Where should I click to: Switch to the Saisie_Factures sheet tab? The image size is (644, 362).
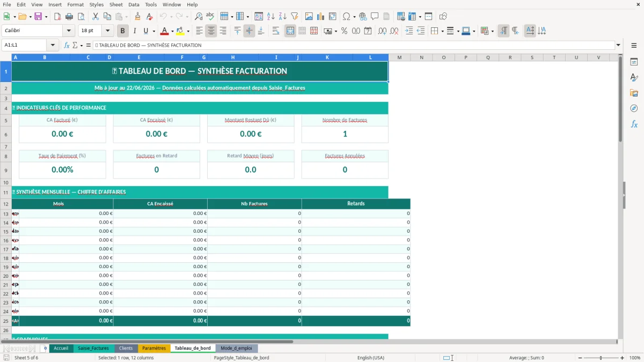coord(93,348)
